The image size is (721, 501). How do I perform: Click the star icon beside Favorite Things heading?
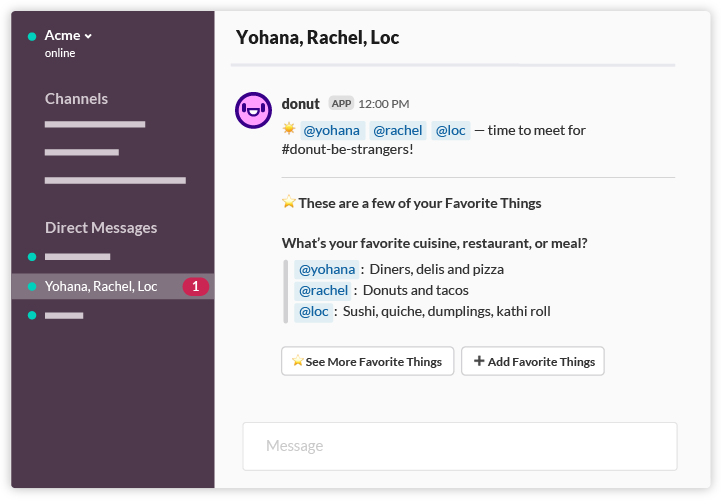pyautogui.click(x=289, y=203)
